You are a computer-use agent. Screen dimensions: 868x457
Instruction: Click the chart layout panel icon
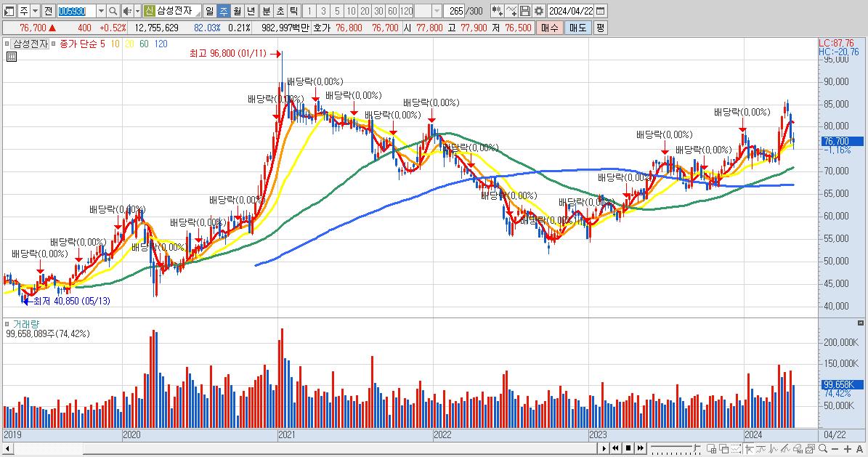click(9, 10)
